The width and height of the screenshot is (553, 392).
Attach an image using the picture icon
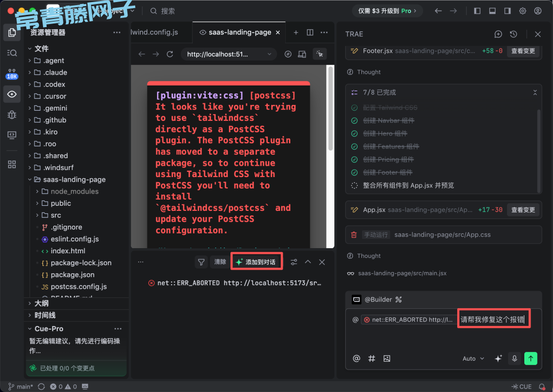coord(387,359)
